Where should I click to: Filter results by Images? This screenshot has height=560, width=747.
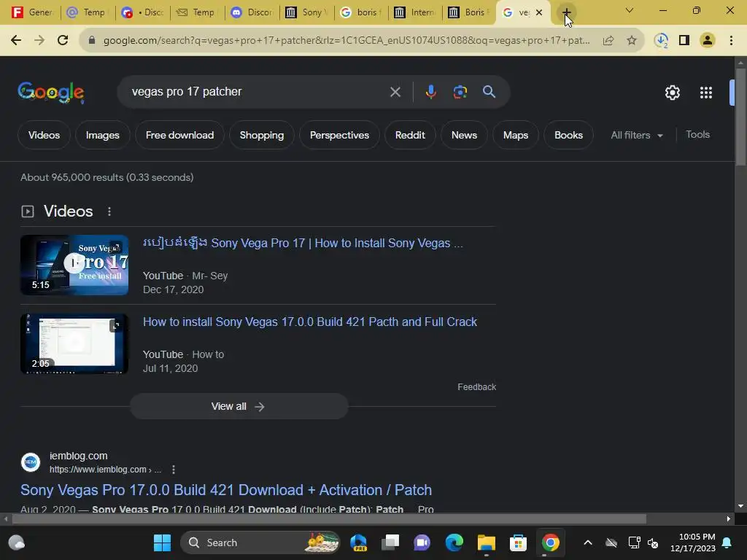(x=102, y=135)
